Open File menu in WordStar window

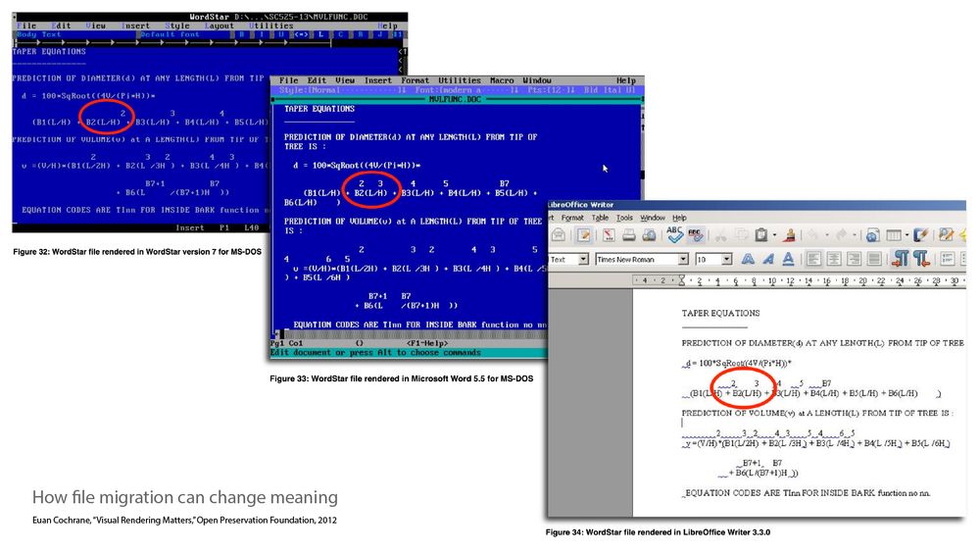(x=26, y=25)
